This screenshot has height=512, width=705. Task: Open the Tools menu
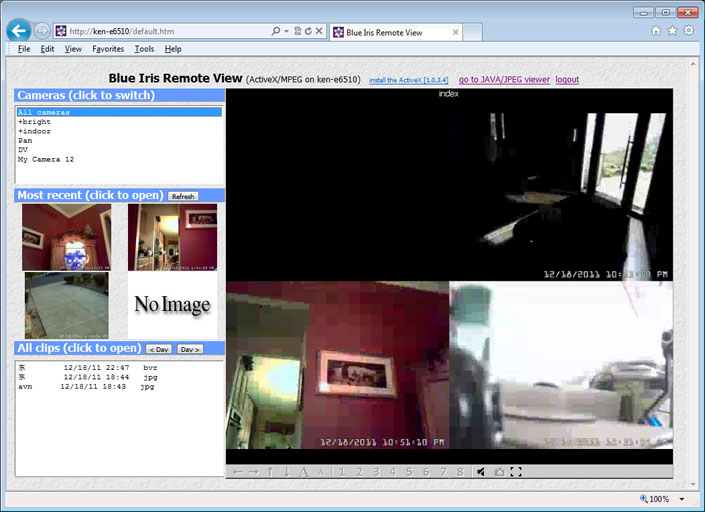tap(144, 49)
